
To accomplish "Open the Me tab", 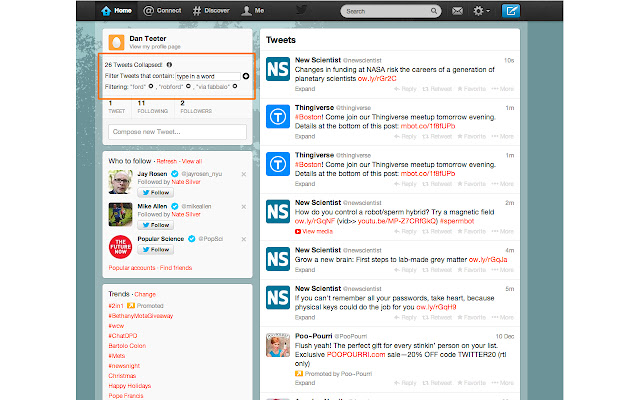I will [x=253, y=11].
